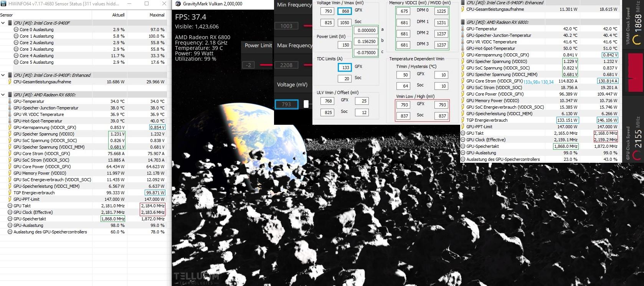The width and height of the screenshot is (644, 286).
Task: Click DPM 0 VDDCI field showing 675
Action: pos(404,11)
